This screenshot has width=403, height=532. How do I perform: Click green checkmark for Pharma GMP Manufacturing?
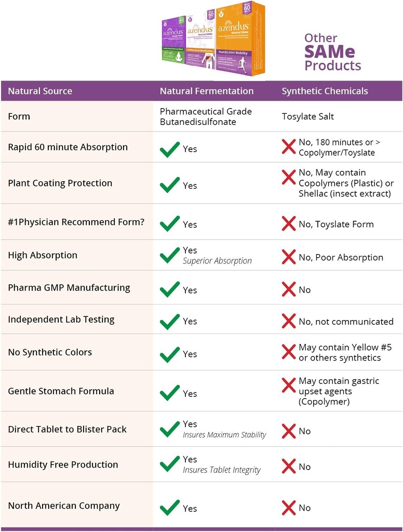point(170,289)
